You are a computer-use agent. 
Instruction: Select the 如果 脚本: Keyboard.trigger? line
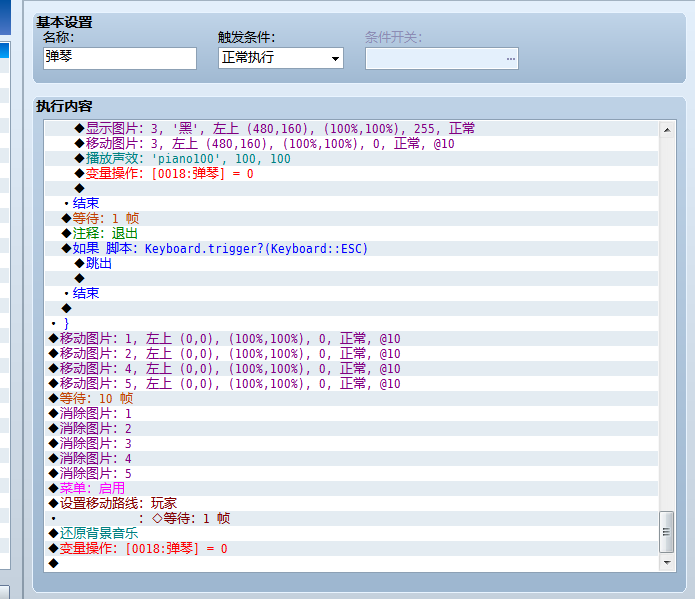click(351, 249)
